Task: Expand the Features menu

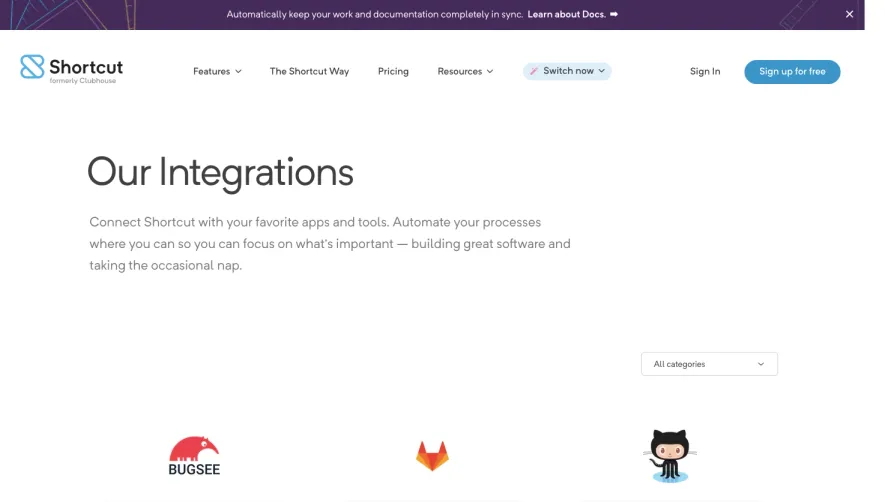Action: point(217,71)
